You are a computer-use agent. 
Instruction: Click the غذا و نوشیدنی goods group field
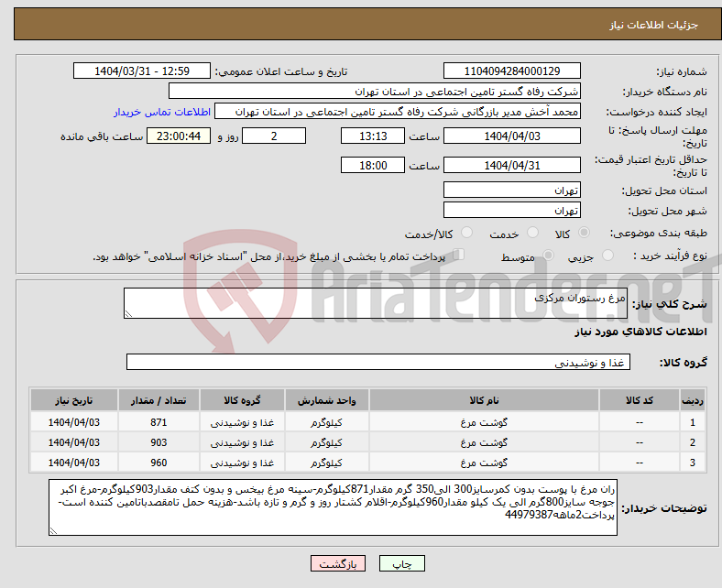[x=378, y=362]
